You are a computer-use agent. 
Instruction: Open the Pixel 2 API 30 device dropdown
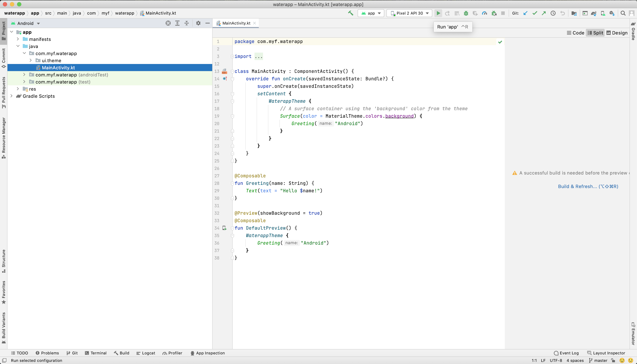(x=409, y=13)
